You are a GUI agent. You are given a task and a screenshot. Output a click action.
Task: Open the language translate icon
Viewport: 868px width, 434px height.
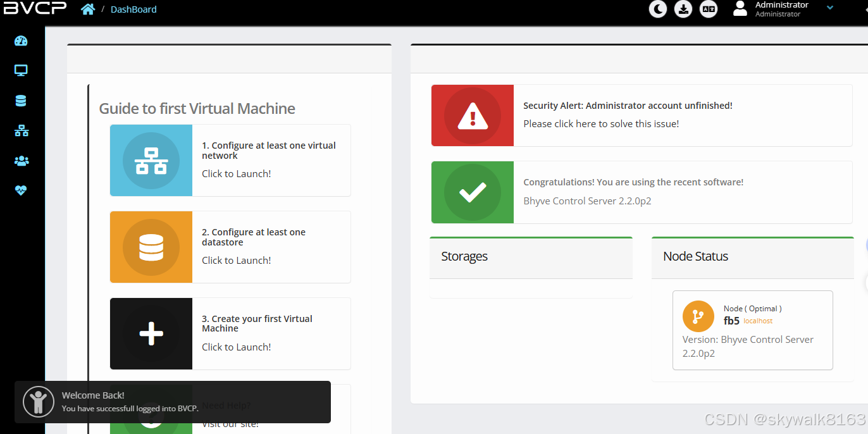[709, 9]
